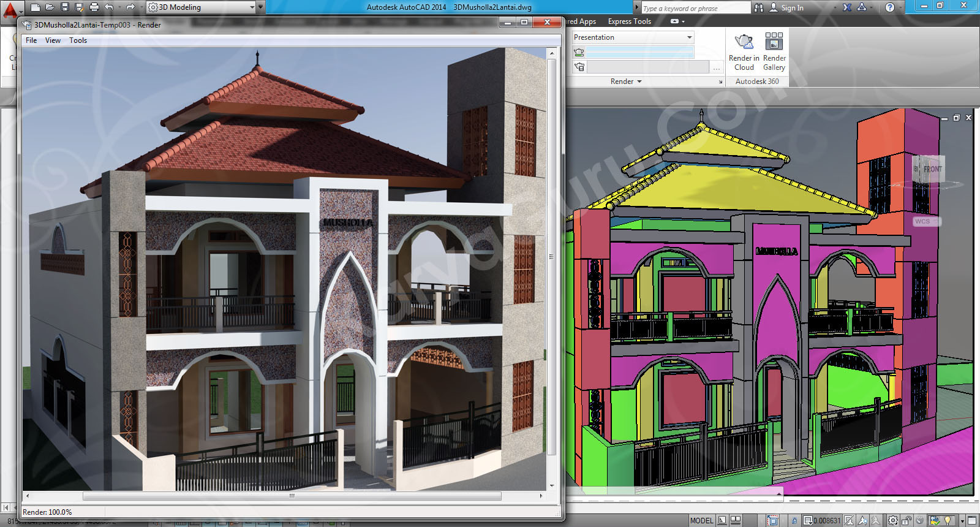
Task: Toggle the toolbar lock padlock in status bar
Action: pos(907,521)
